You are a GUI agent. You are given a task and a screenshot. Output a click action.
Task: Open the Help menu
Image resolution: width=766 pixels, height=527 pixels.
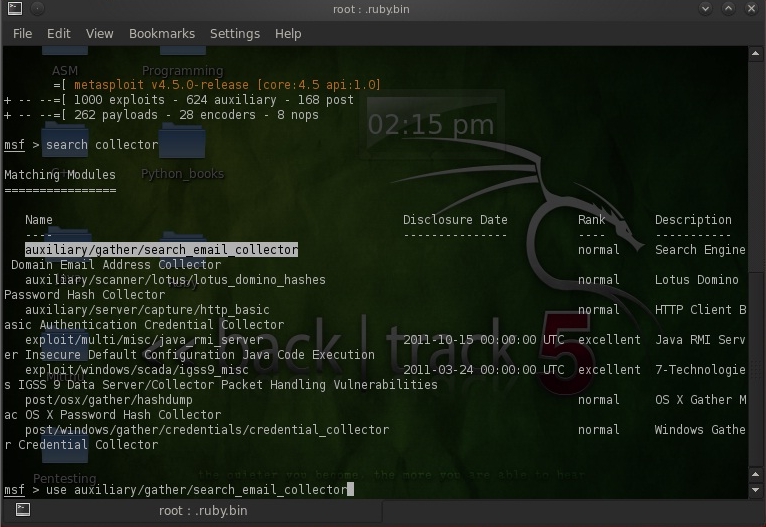288,34
